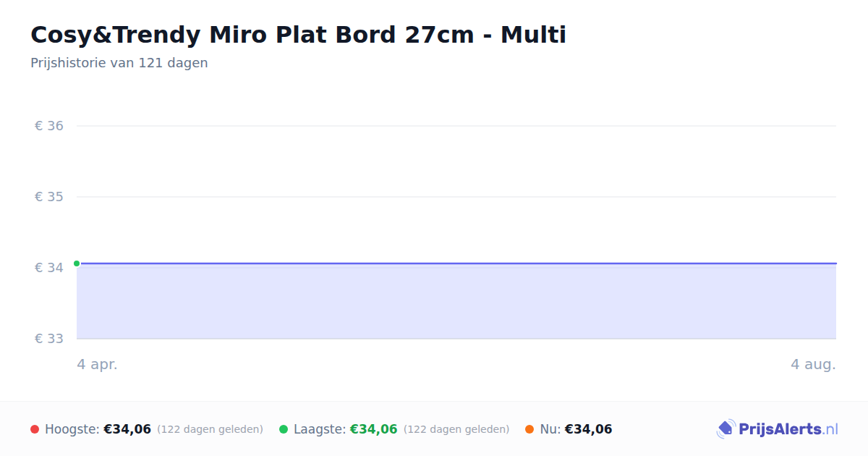Click the green data point on chart line
Viewport: 868px width, 456px height.
point(77,263)
